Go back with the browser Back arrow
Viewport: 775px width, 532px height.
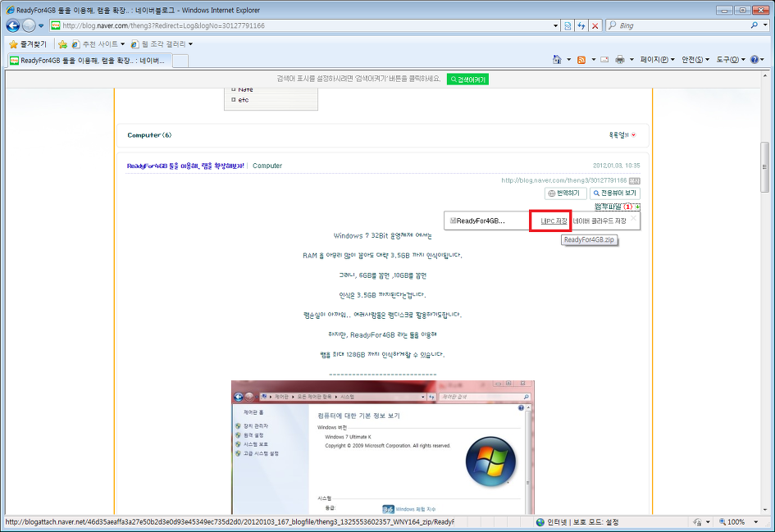(13, 25)
